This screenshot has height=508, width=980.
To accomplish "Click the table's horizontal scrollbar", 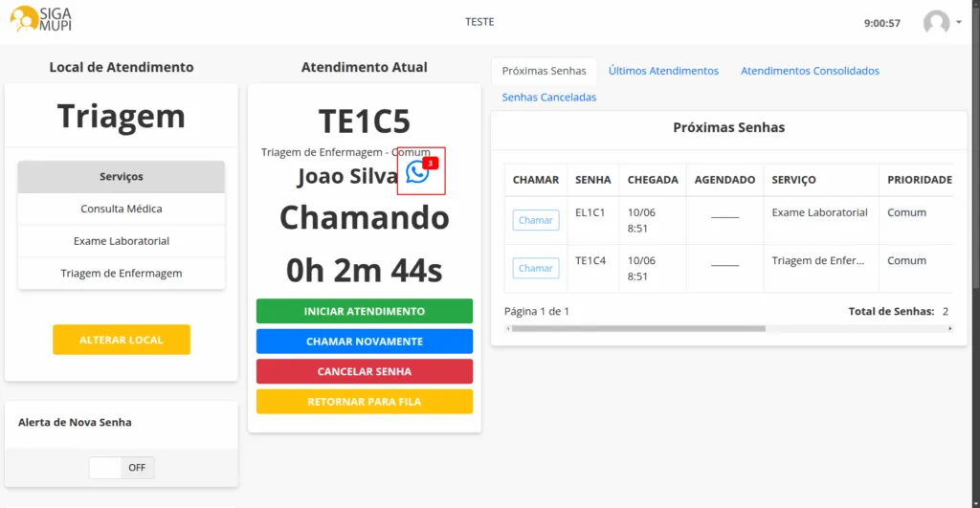I will point(638,328).
